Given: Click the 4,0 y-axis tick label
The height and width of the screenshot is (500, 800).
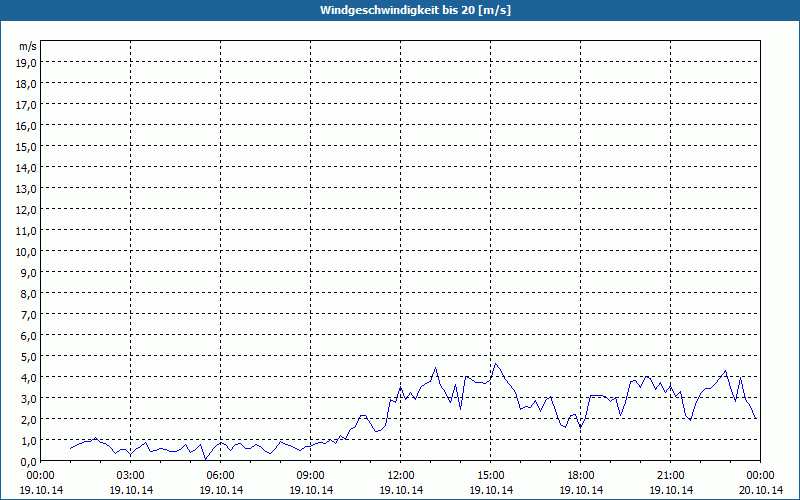Looking at the screenshot, I should pyautogui.click(x=29, y=378).
